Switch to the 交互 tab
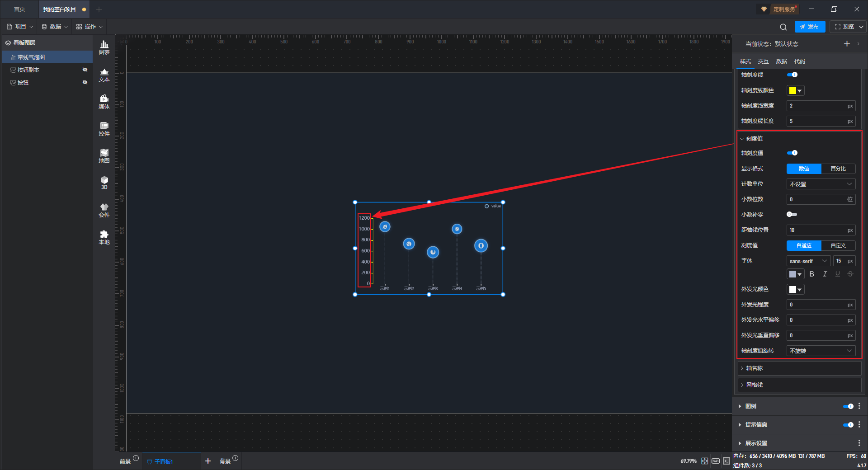Screen dimensions: 868x470 pos(764,61)
